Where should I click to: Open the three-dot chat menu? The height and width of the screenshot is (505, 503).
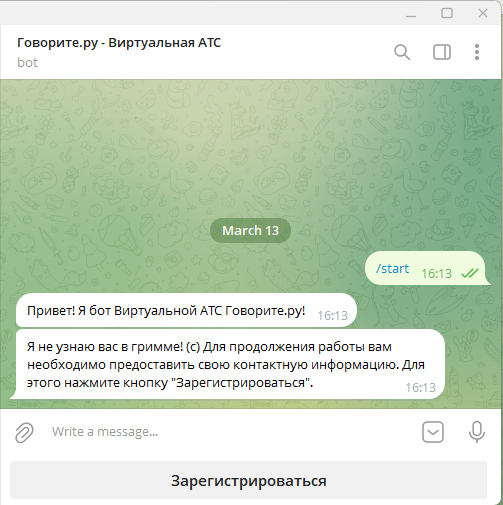477,52
